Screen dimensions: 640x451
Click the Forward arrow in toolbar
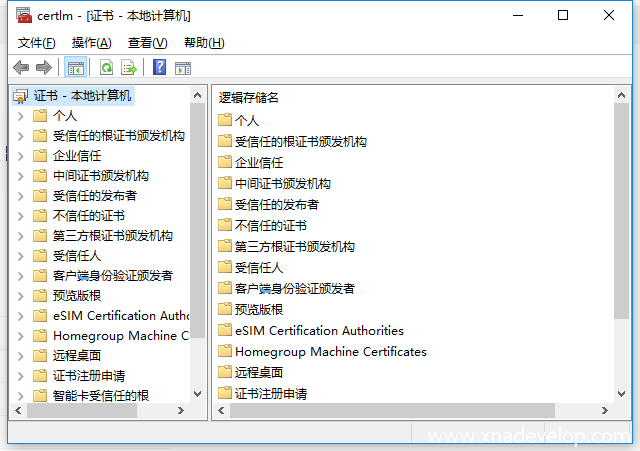43,67
